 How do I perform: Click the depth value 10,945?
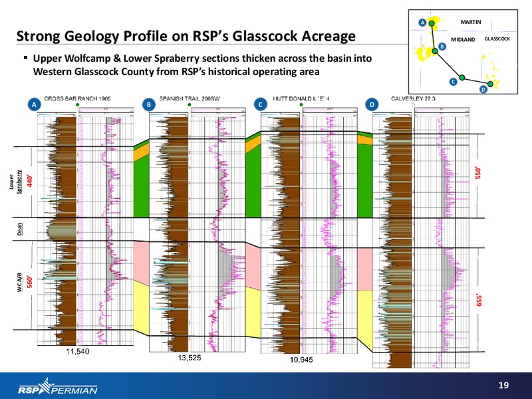301,360
